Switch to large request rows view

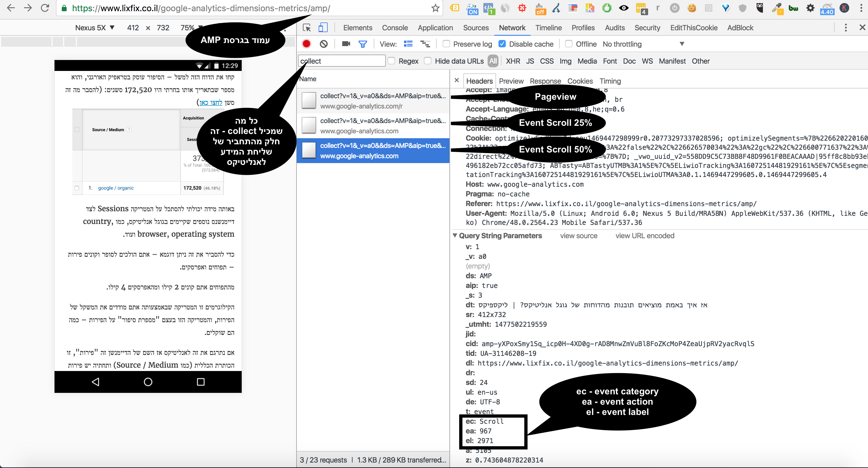pos(408,44)
